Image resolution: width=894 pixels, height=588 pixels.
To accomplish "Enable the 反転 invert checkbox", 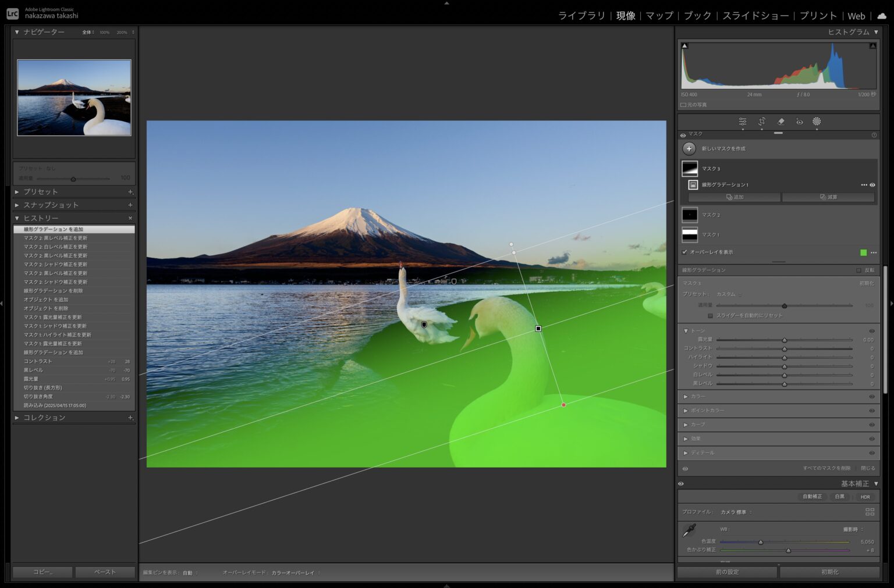I will [858, 270].
